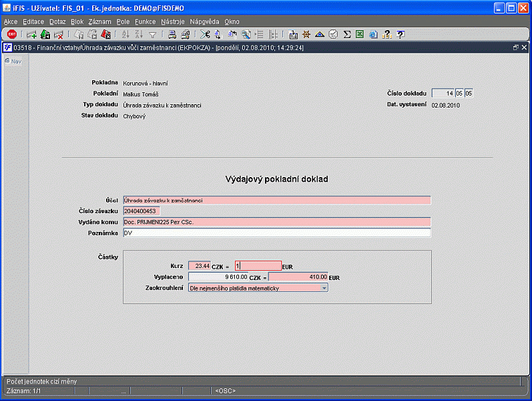
Task: Click the export-to-document icon
Action: pyautogui.click(x=293, y=34)
